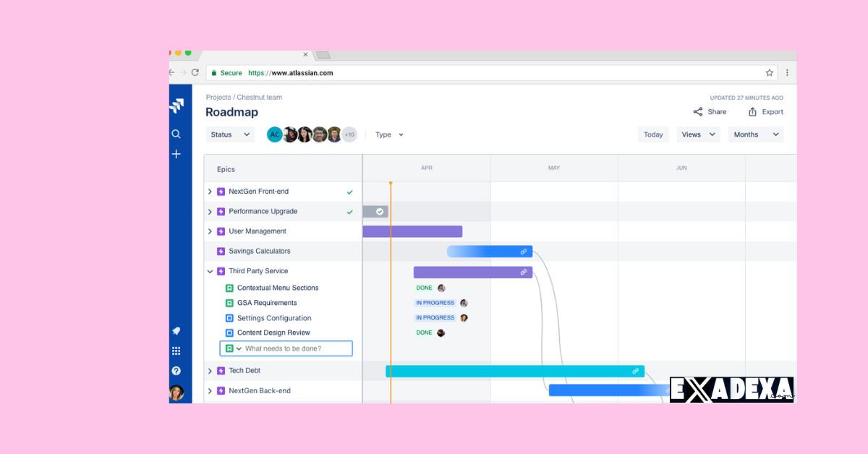Viewport: 868px width, 454px height.
Task: Collapse the Third Party Service epic
Action: coord(210,270)
